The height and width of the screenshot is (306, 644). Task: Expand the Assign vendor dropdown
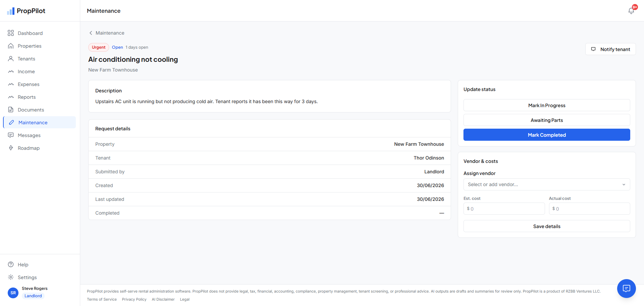click(x=547, y=184)
